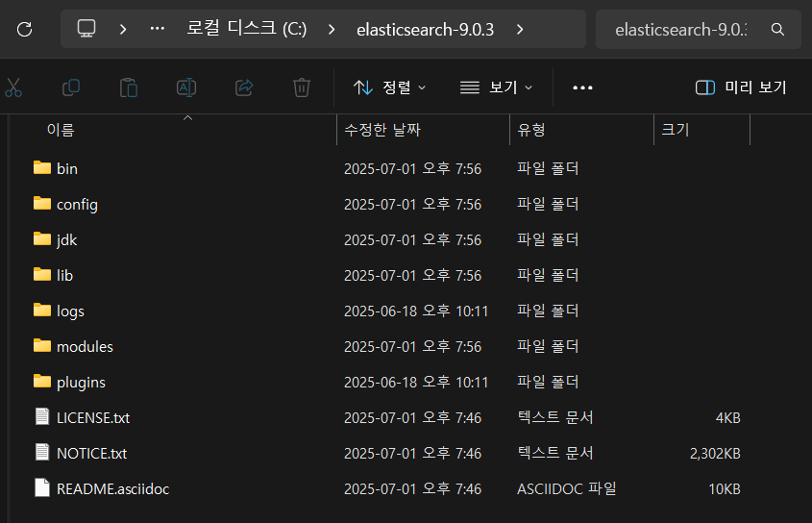Expand chevron after 로컬 디스크 (C:)

pos(332,30)
